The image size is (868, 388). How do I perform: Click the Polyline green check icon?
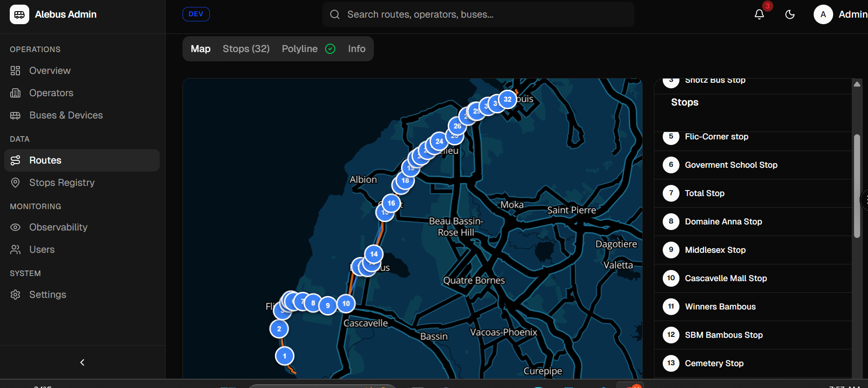coord(330,49)
